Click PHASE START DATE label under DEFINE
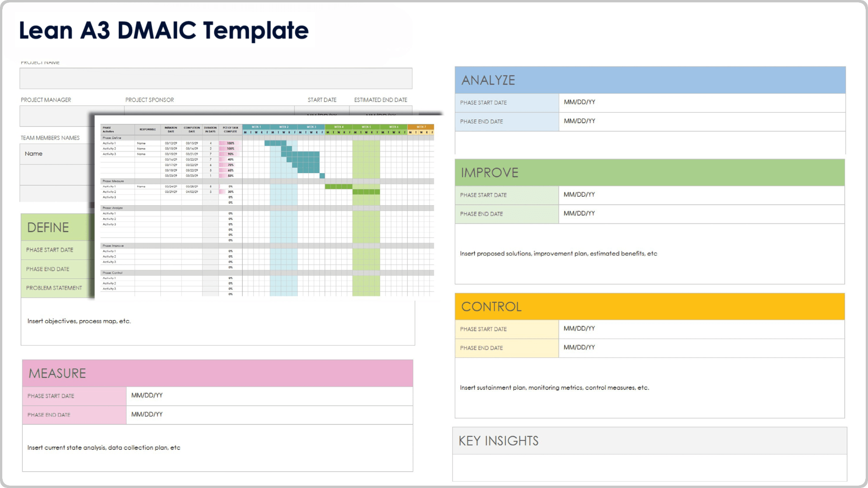 click(49, 250)
